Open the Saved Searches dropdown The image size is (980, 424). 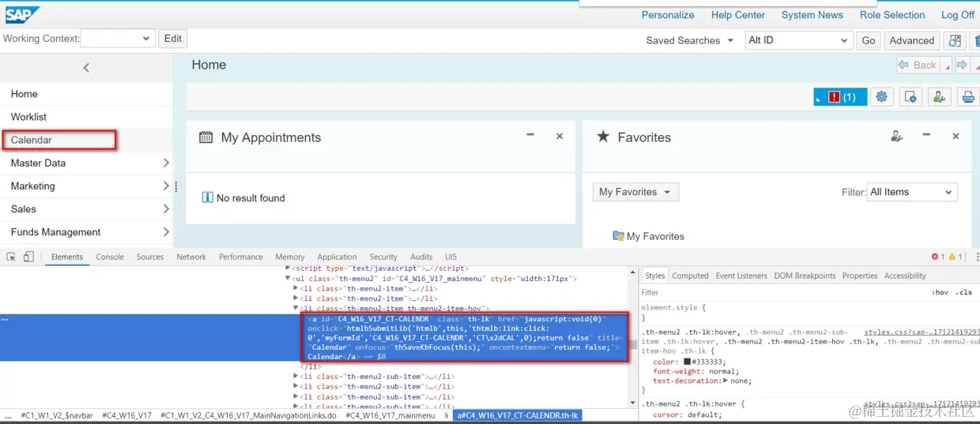coord(733,40)
